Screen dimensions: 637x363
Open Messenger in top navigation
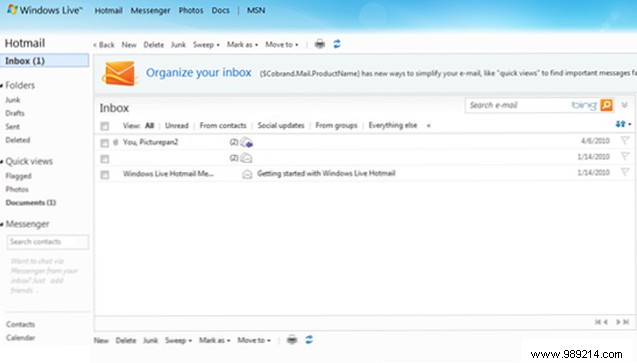(x=150, y=11)
